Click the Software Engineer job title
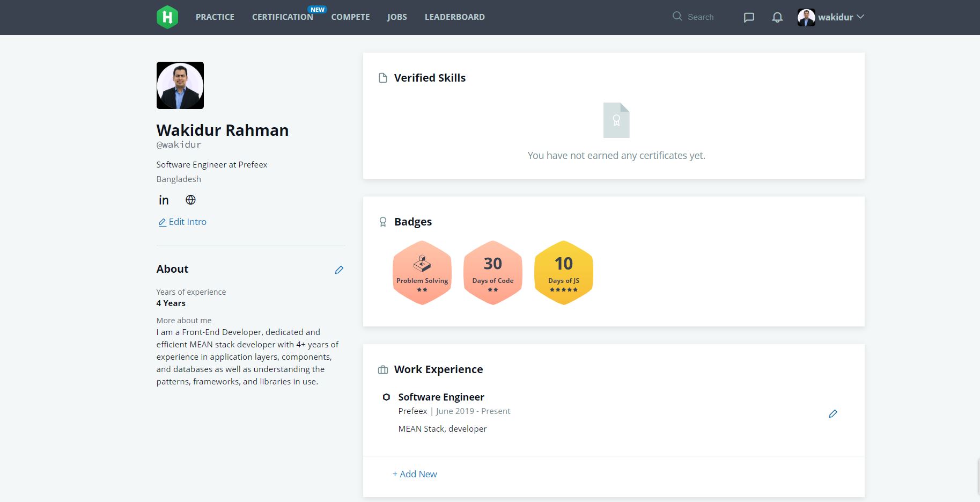Viewport: 980px width, 502px height. pyautogui.click(x=441, y=397)
